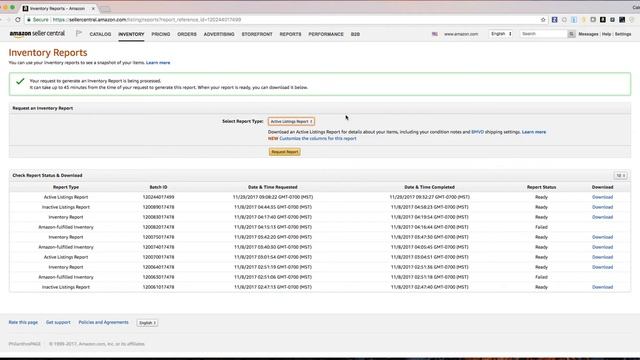The width and height of the screenshot is (640, 360).
Task: Click Failed status for batch 120063017478
Action: (541, 277)
